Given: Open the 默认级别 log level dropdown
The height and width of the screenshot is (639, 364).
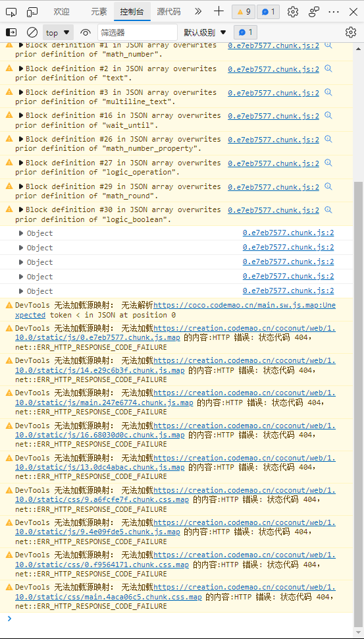Looking at the screenshot, I should pos(205,32).
